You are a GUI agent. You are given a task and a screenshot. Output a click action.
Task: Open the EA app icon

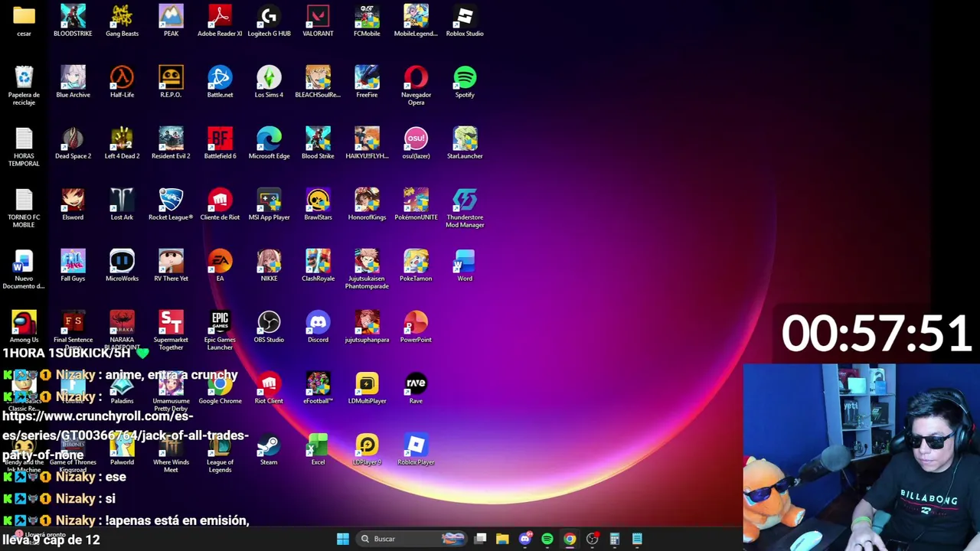coord(220,266)
